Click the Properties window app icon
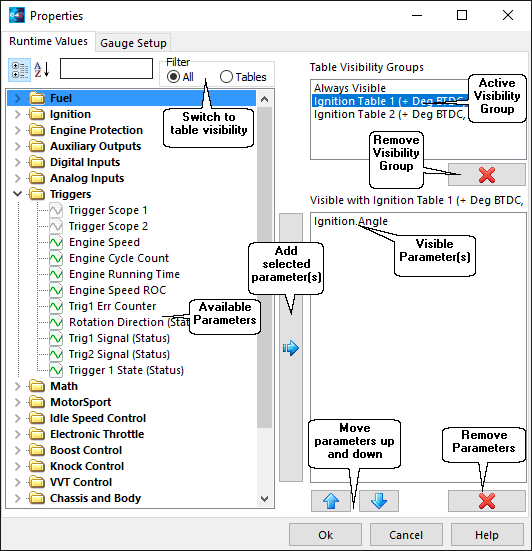Viewport: 532px width, 551px height. tap(17, 15)
